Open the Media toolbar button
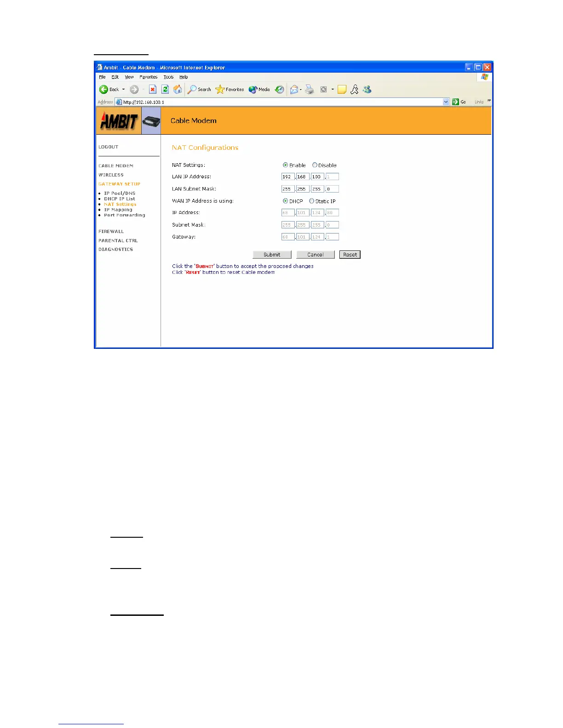Image resolution: width=563 pixels, height=728 pixels. click(259, 89)
